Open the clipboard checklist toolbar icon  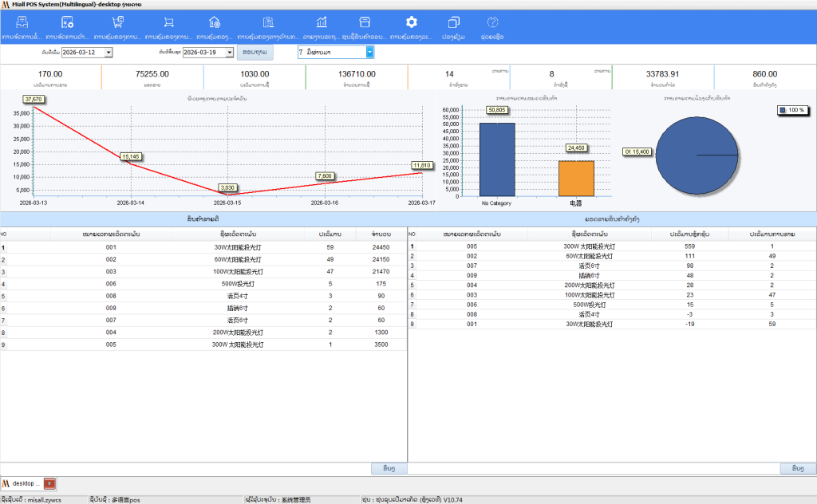tap(268, 22)
